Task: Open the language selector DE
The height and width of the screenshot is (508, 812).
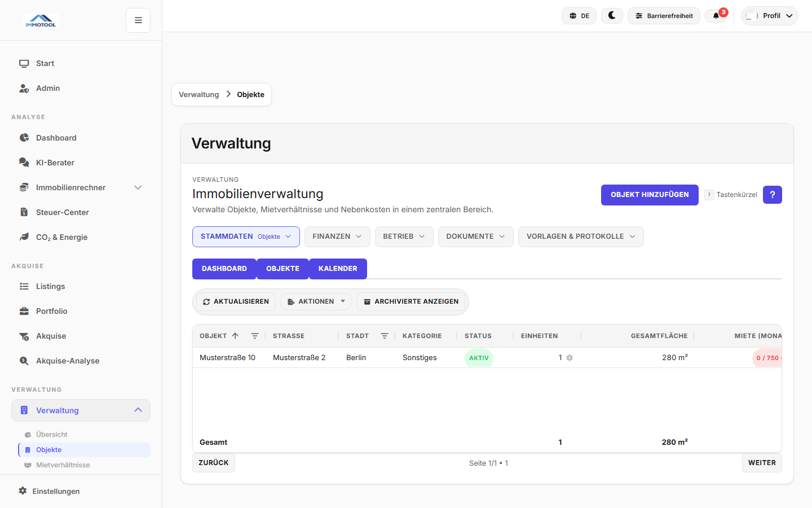Action: 579,16
